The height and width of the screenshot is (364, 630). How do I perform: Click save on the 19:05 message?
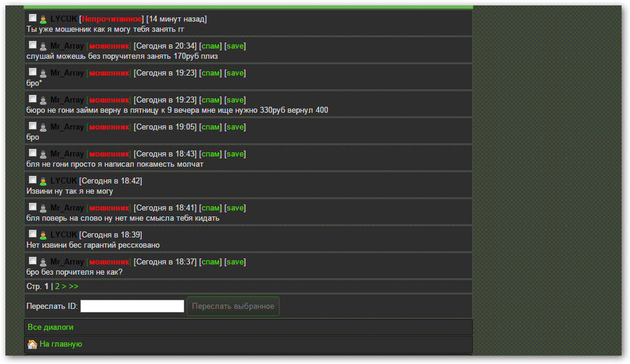pyautogui.click(x=235, y=127)
